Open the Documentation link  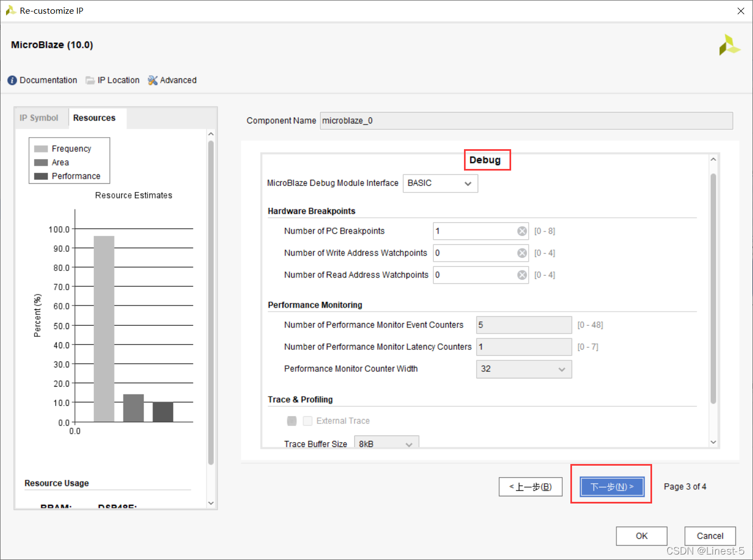click(x=48, y=80)
